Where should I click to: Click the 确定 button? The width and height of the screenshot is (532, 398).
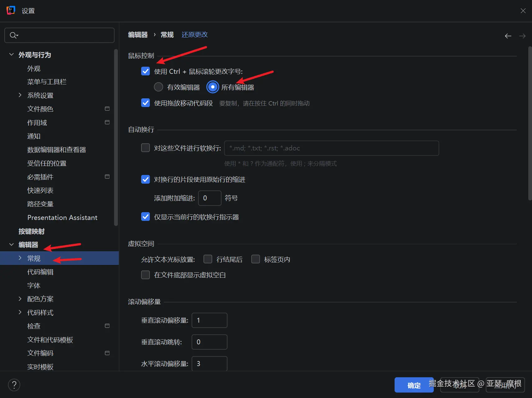tap(414, 385)
